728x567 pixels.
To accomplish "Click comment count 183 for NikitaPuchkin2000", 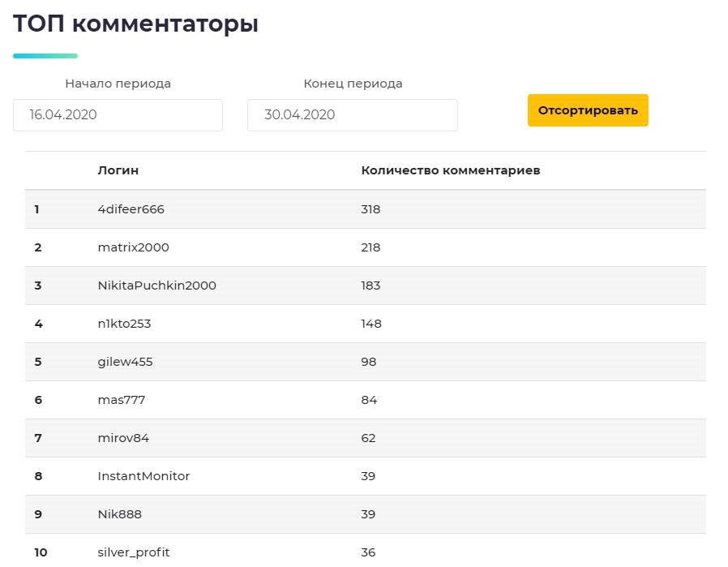I will point(370,286).
